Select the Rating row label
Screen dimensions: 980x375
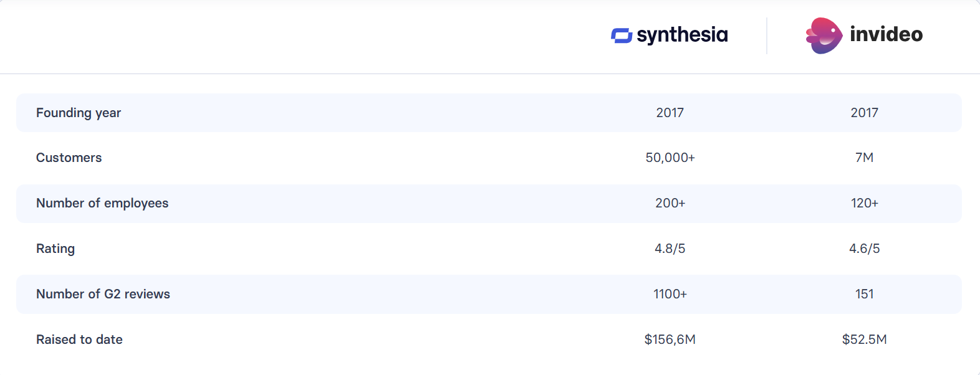55,249
